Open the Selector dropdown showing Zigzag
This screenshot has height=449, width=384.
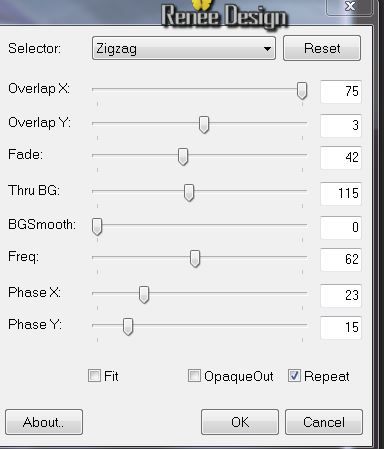(x=184, y=49)
